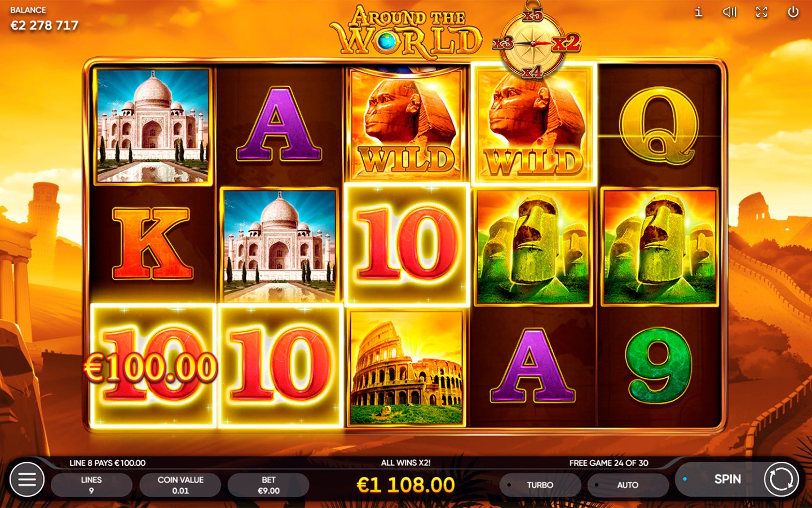The height and width of the screenshot is (508, 812).
Task: Select the Colosseum symbol on third reel
Action: (407, 367)
